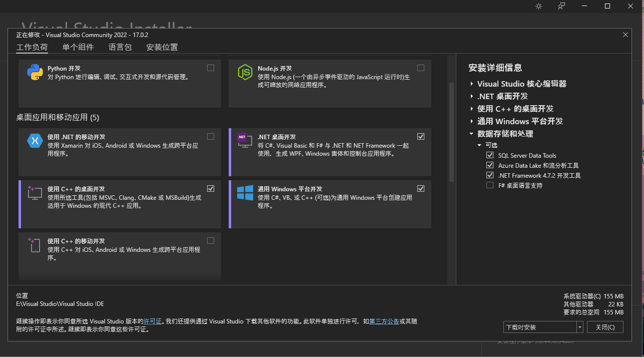The image size is (644, 357).
Task: Open the 语言包 tab
Action: 120,47
